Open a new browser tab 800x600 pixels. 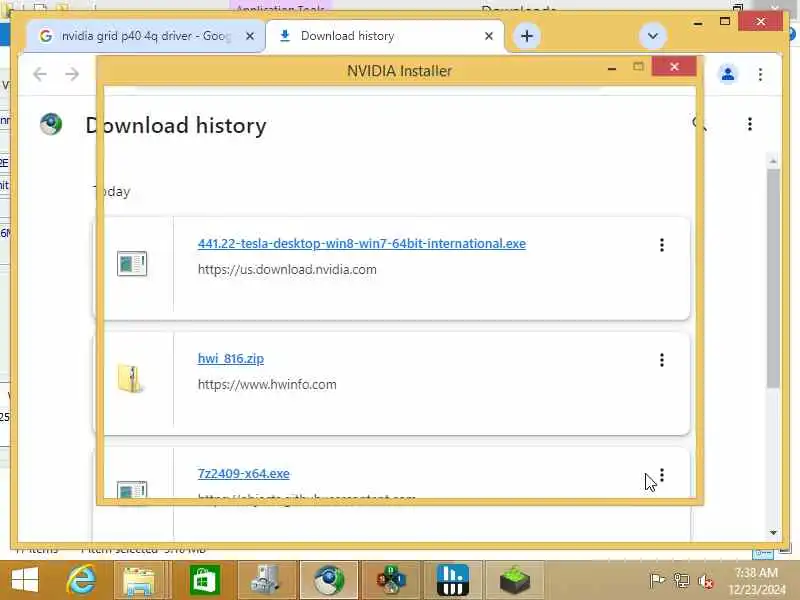point(527,36)
